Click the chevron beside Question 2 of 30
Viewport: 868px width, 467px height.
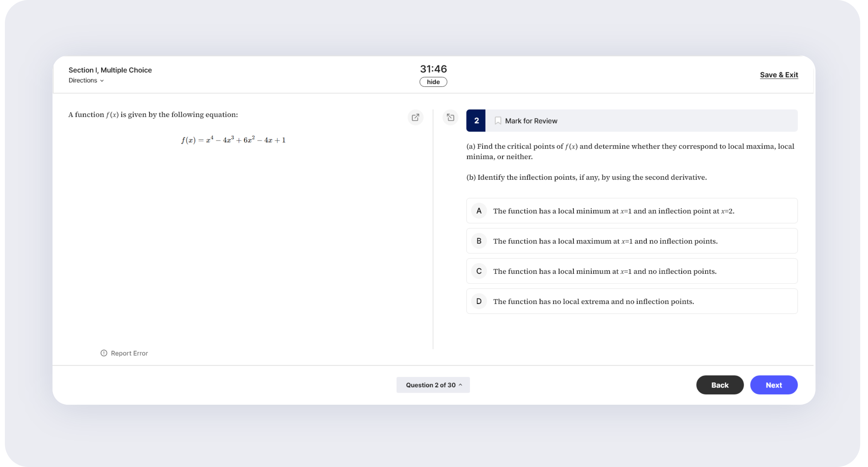460,385
